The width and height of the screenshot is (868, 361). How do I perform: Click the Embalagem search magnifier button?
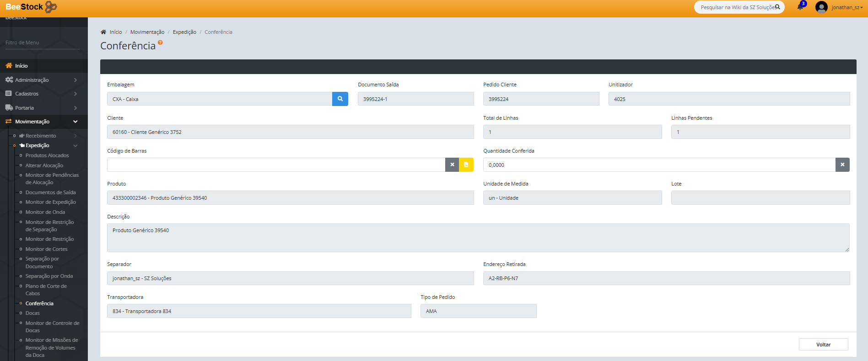[340, 99]
